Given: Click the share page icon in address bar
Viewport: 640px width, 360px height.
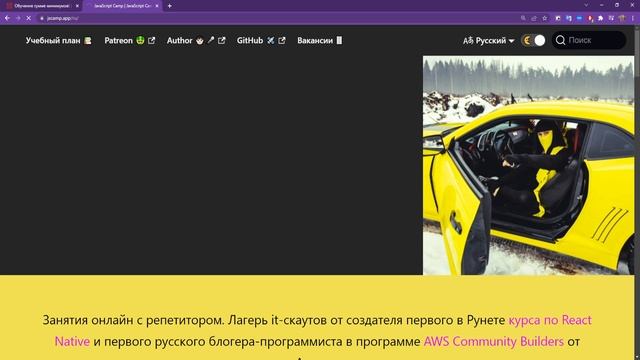Looking at the screenshot, I should pos(534,18).
